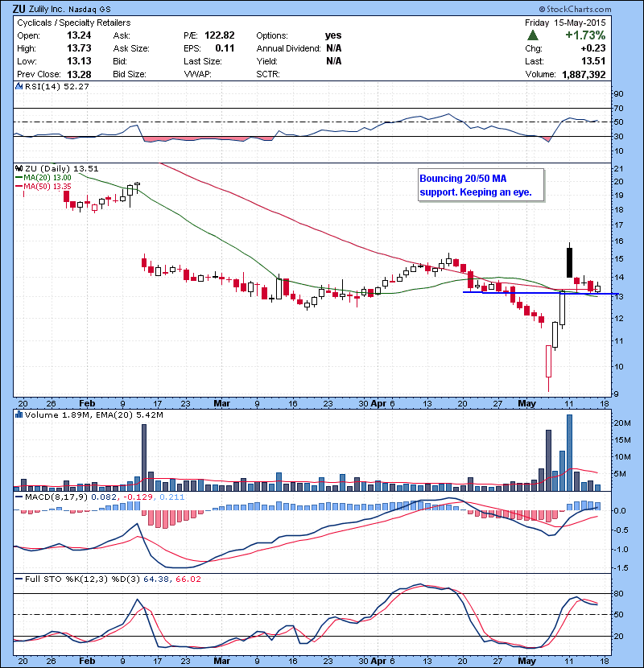
Task: Click the red MA(50) legend line marker
Action: tap(19, 187)
